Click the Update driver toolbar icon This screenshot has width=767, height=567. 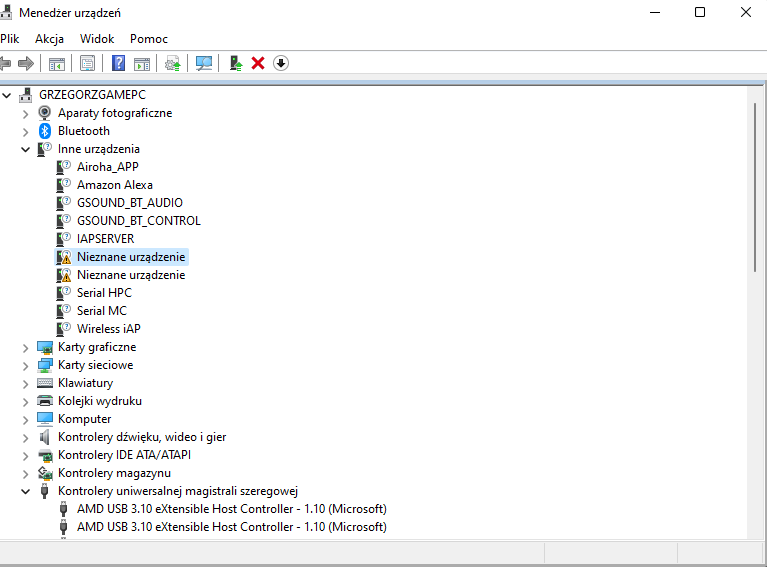pyautogui.click(x=173, y=64)
